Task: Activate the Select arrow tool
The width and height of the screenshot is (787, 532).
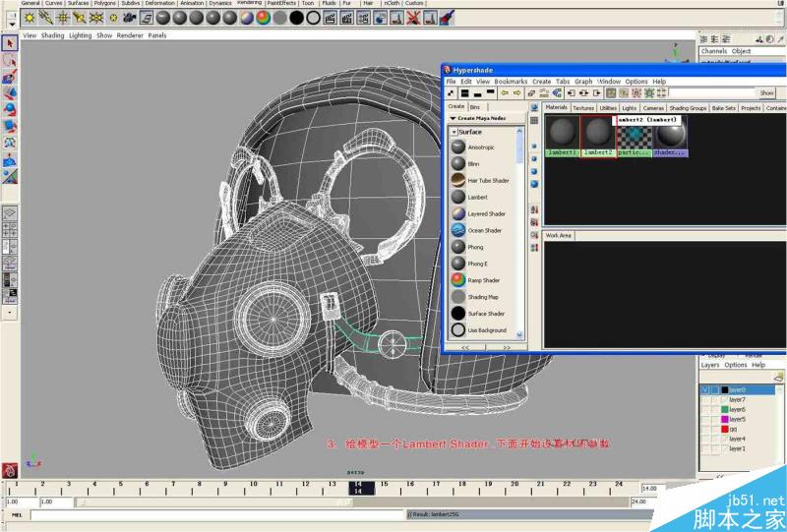Action: click(9, 43)
